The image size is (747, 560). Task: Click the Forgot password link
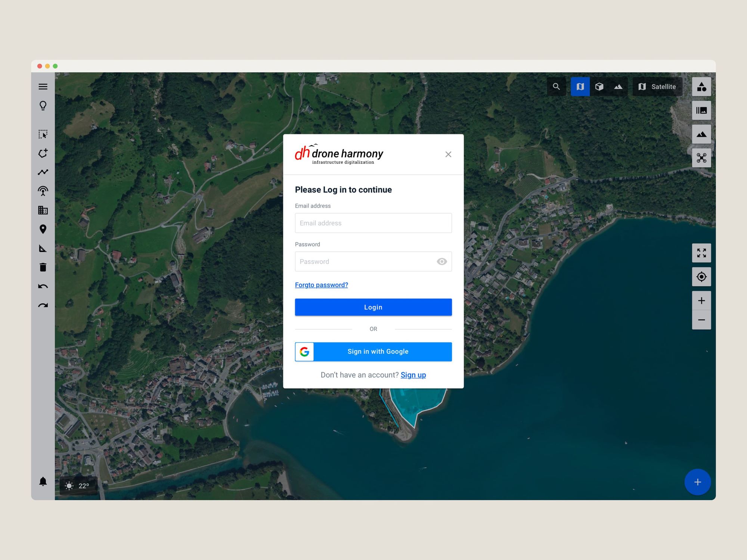[321, 285]
